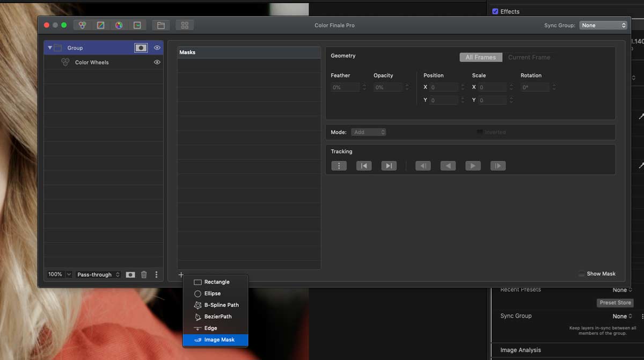Click the Tracking skip-to-end button
This screenshot has height=360, width=644.
coord(389,165)
